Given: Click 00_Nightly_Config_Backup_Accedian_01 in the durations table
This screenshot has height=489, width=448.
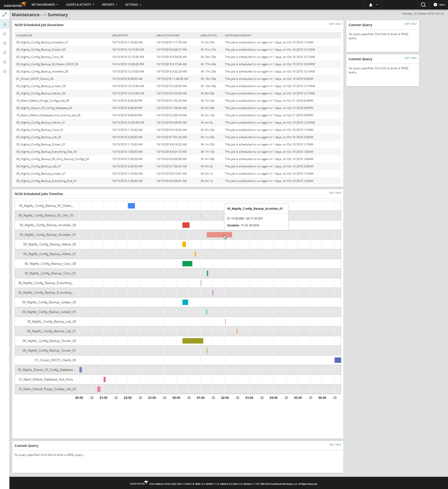Looking at the screenshot, I should tap(42, 42).
